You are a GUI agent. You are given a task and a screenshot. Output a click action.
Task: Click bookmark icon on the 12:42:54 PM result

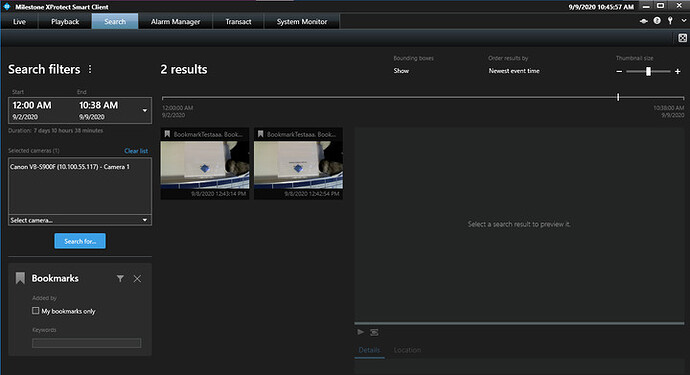tap(261, 134)
